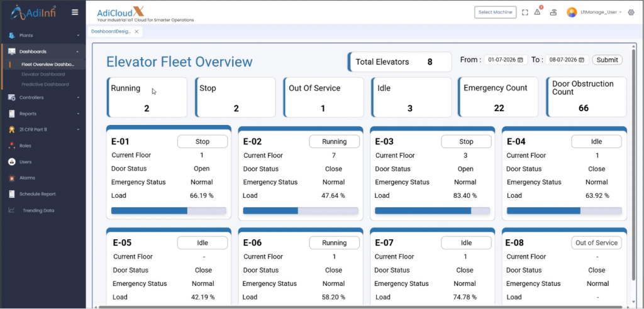The image size is (644, 309).
Task: Click the Elevator Fleet Overview heading
Action: 179,62
